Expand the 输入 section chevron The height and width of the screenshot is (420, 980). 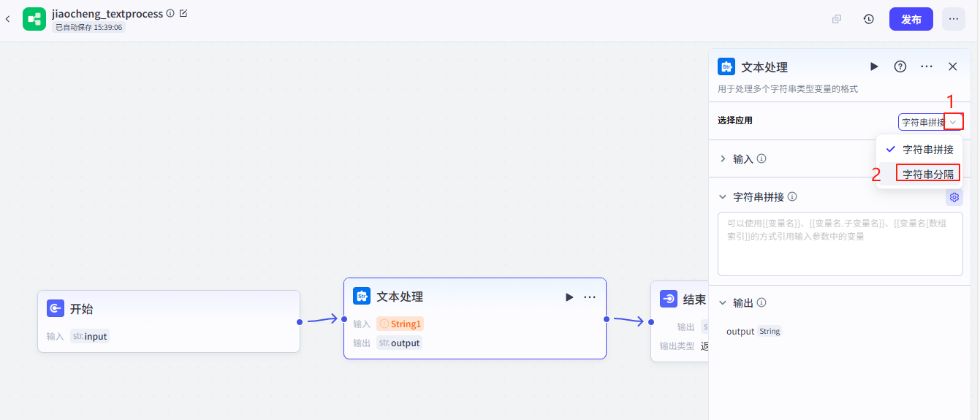[723, 159]
